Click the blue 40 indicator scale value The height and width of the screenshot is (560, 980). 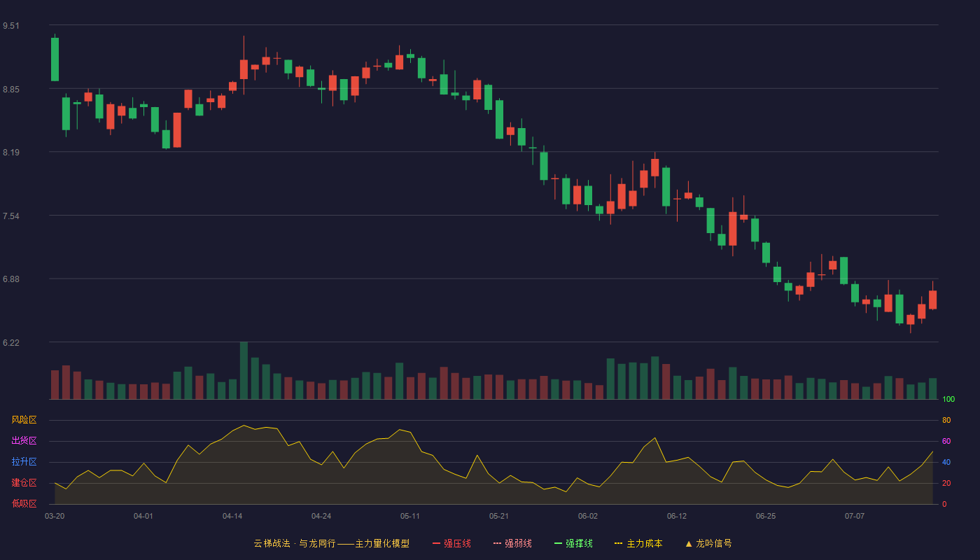coord(946,462)
